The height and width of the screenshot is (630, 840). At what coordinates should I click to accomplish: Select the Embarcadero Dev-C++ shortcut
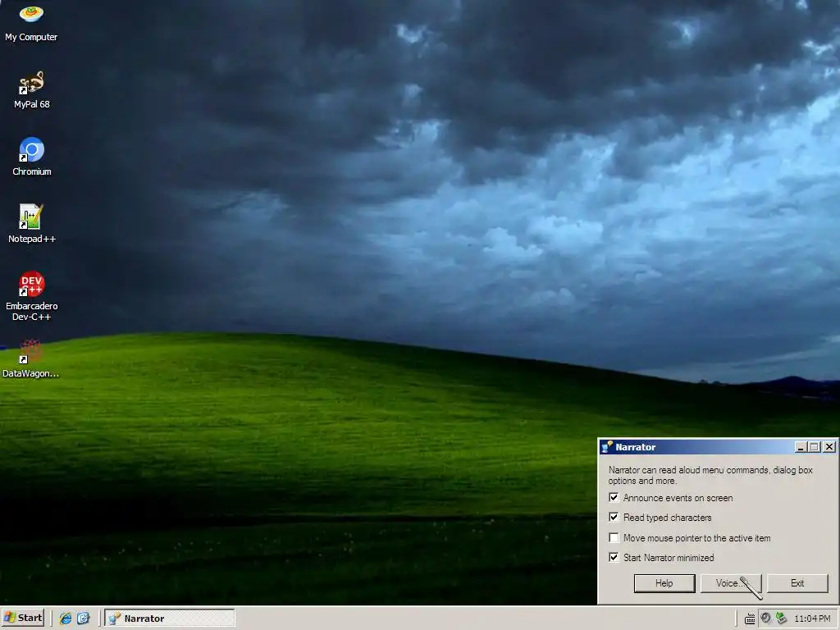32,296
